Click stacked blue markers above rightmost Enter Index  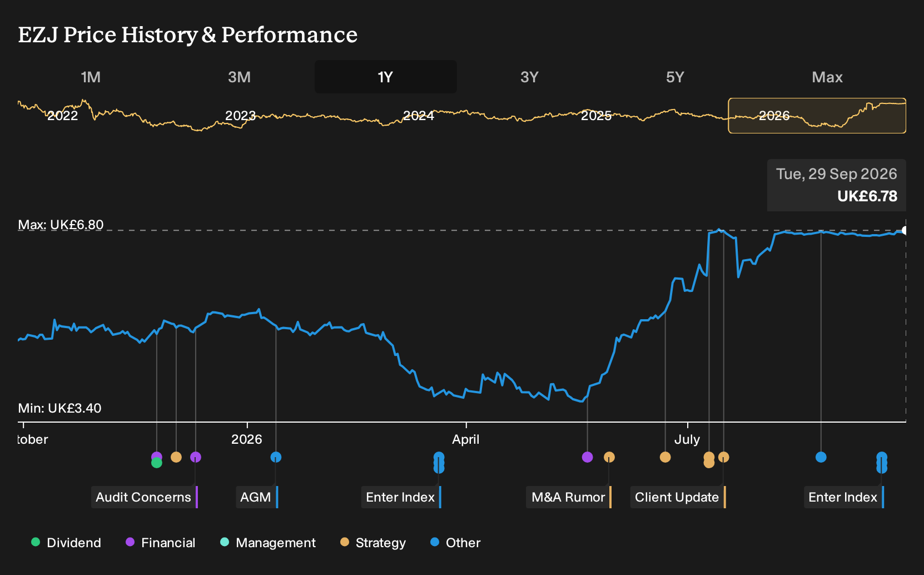point(882,463)
